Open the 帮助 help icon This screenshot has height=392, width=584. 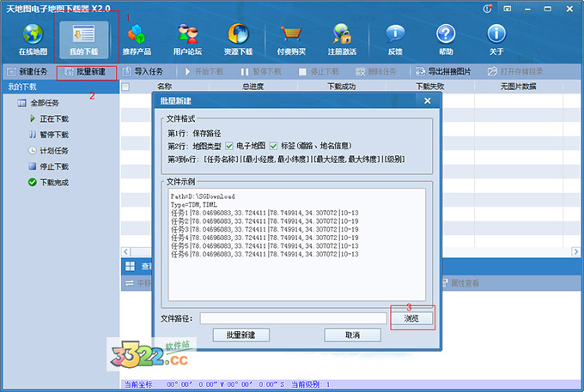point(446,39)
